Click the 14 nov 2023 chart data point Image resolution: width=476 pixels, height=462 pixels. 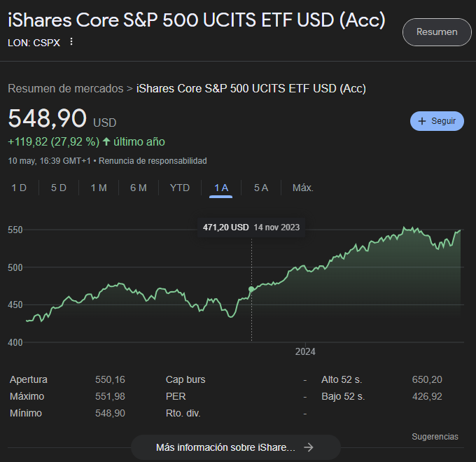(x=251, y=289)
